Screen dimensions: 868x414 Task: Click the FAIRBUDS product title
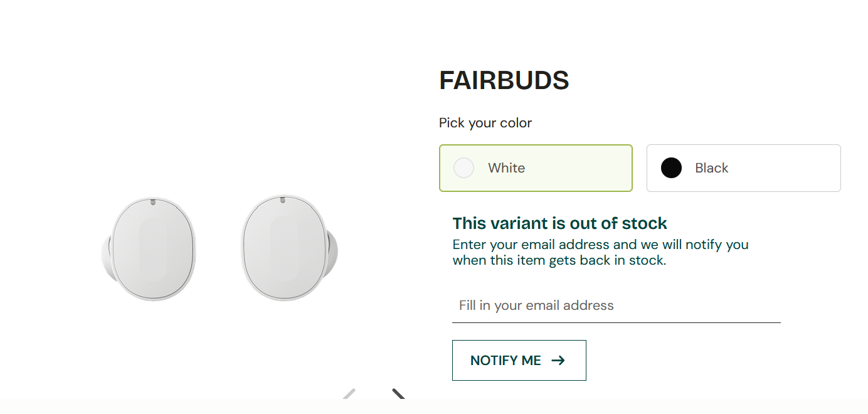tap(504, 81)
